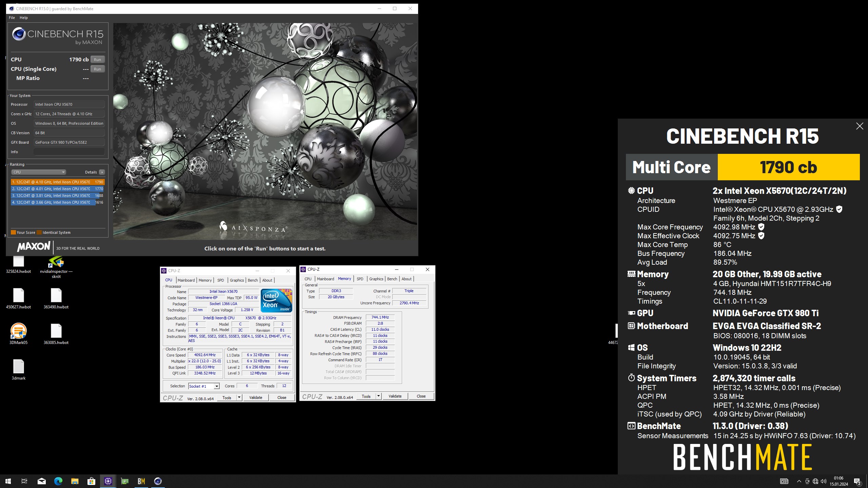Click Validate in Memory CPU-Z window

tap(395, 396)
